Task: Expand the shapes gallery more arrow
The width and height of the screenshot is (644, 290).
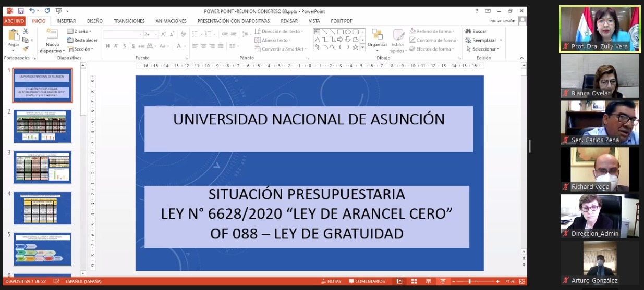Action: pos(363,48)
